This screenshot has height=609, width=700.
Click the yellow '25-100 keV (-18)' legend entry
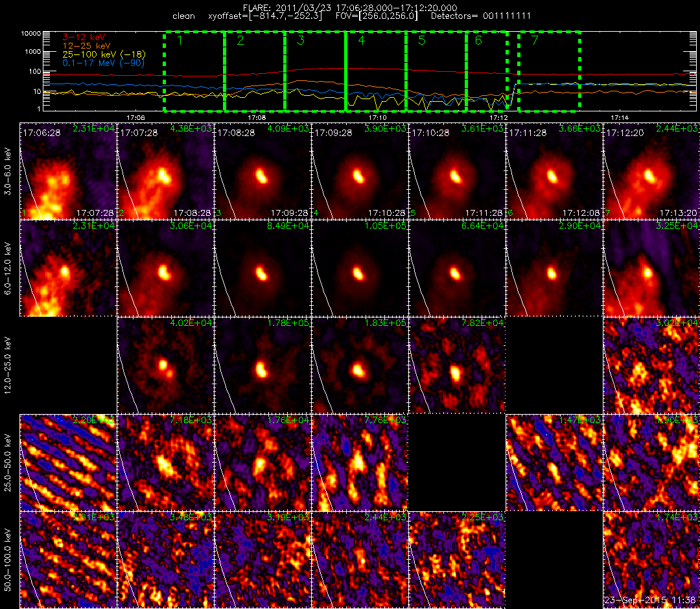(x=104, y=54)
